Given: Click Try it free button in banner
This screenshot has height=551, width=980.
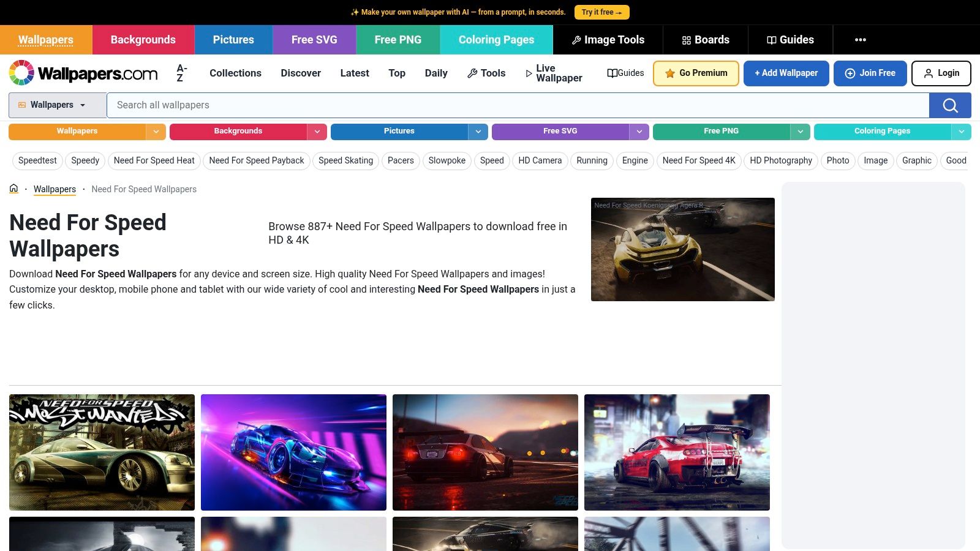Looking at the screenshot, I should pos(601,12).
